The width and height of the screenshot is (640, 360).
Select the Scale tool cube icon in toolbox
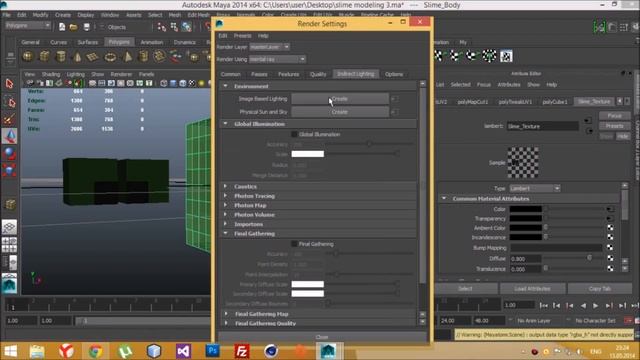pyautogui.click(x=9, y=170)
